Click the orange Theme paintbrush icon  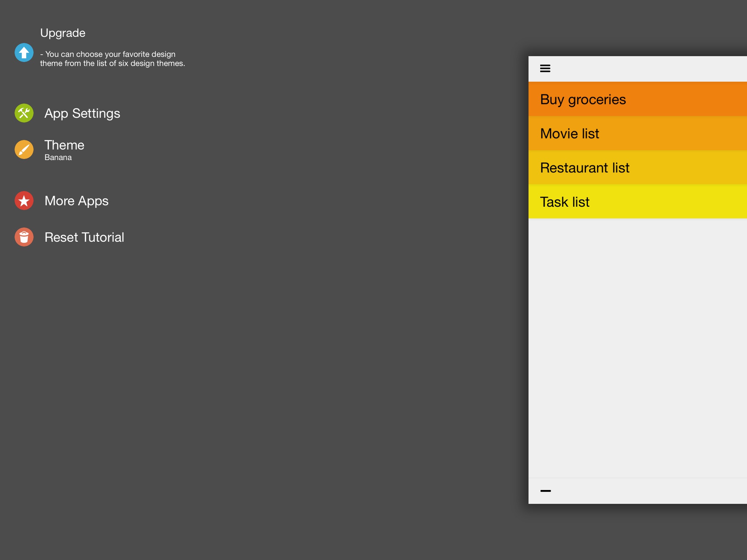24,149
